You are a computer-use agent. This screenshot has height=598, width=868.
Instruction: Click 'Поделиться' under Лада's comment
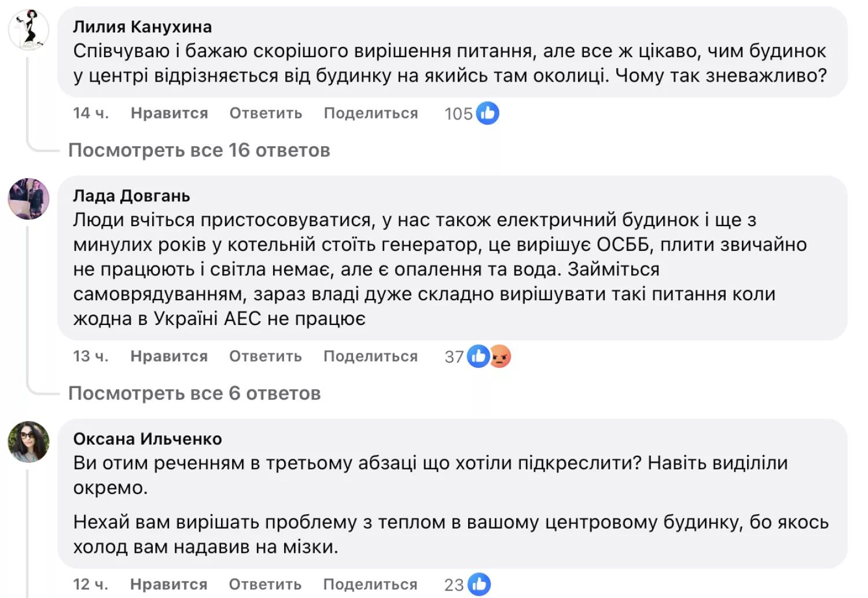[372, 356]
